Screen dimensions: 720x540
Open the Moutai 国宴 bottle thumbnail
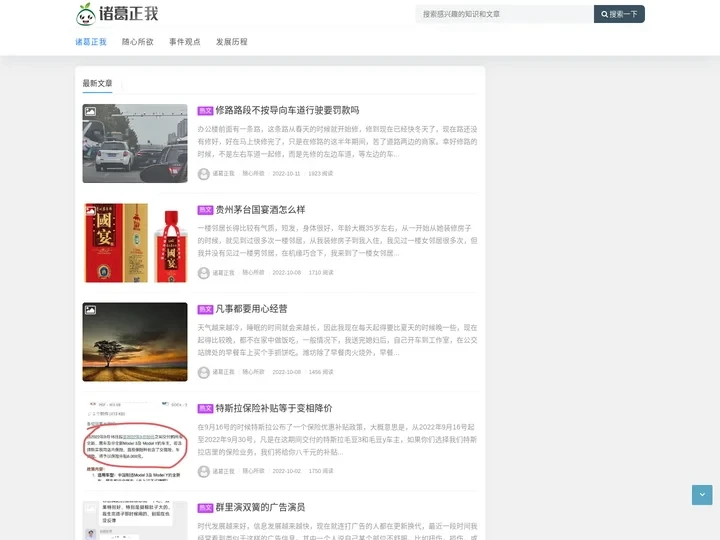click(x=135, y=242)
